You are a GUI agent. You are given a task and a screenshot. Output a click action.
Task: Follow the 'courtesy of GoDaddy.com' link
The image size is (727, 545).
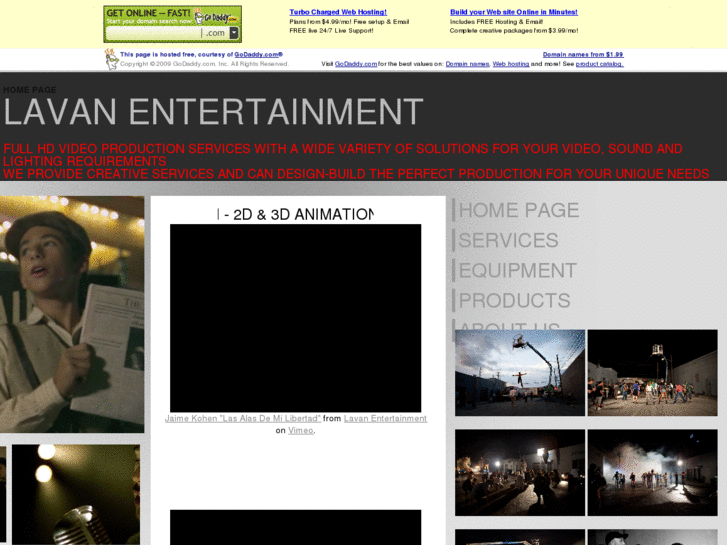258,54
